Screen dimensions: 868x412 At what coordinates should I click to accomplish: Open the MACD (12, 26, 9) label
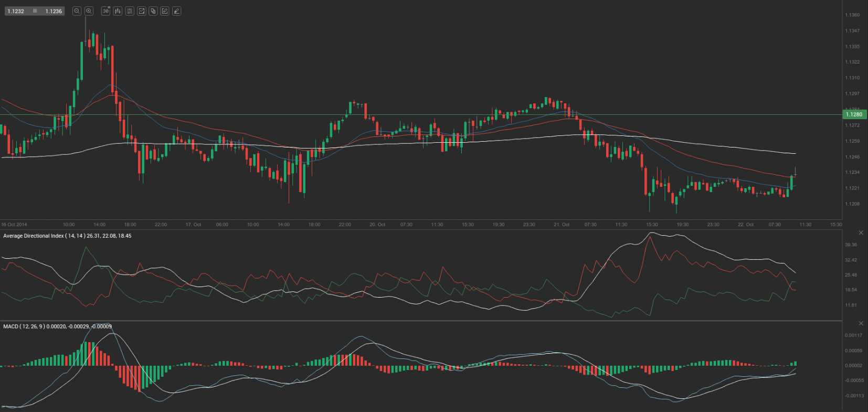point(57,326)
